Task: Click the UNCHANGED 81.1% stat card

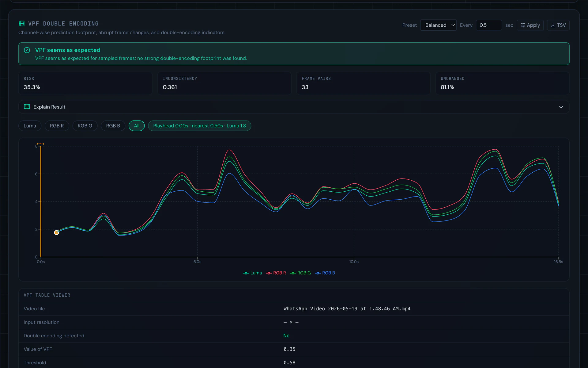Action: click(x=502, y=83)
